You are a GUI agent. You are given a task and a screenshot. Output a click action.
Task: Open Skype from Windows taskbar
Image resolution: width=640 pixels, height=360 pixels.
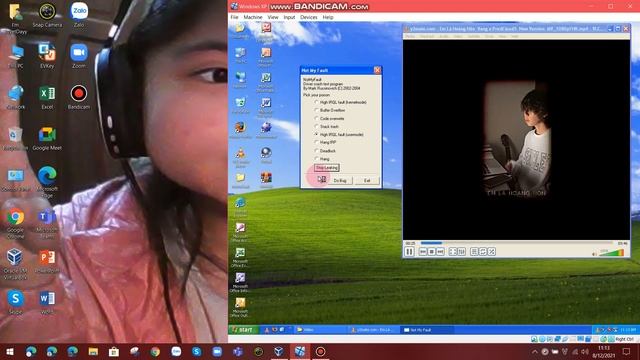coord(196,351)
